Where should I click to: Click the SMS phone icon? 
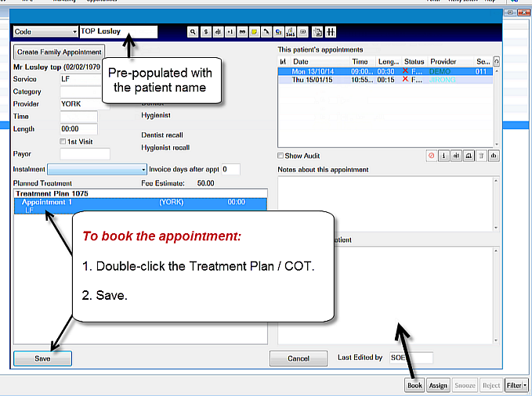[x=291, y=32]
